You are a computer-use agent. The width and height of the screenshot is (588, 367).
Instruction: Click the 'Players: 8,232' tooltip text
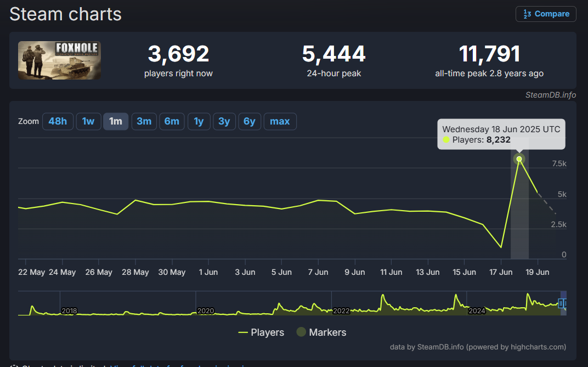tap(481, 140)
